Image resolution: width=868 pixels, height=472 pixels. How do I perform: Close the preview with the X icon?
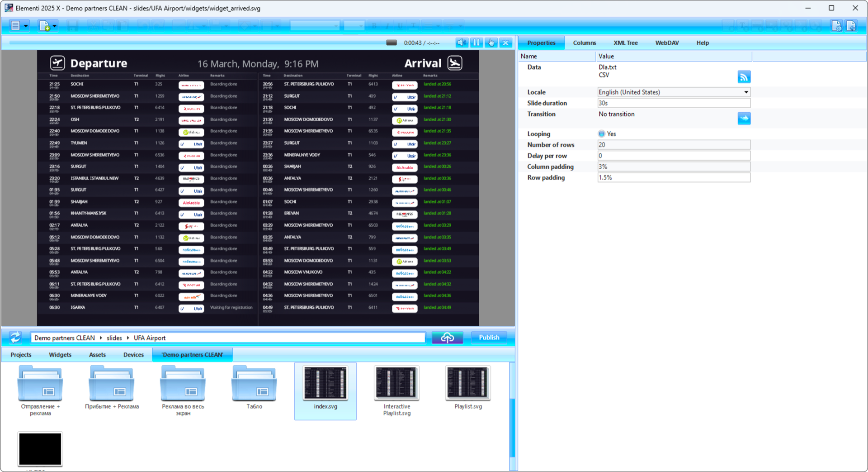505,43
